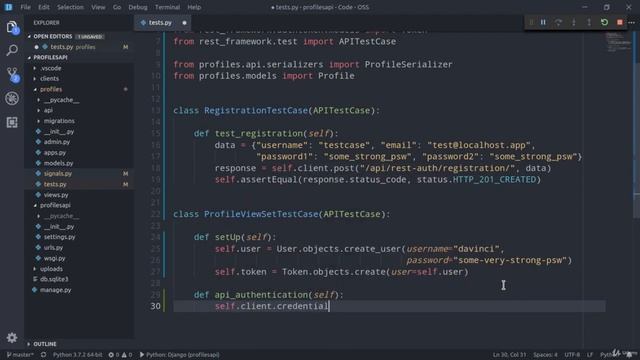The width and height of the screenshot is (640, 360).
Task: Expand the Outline section
Action: coord(45,344)
